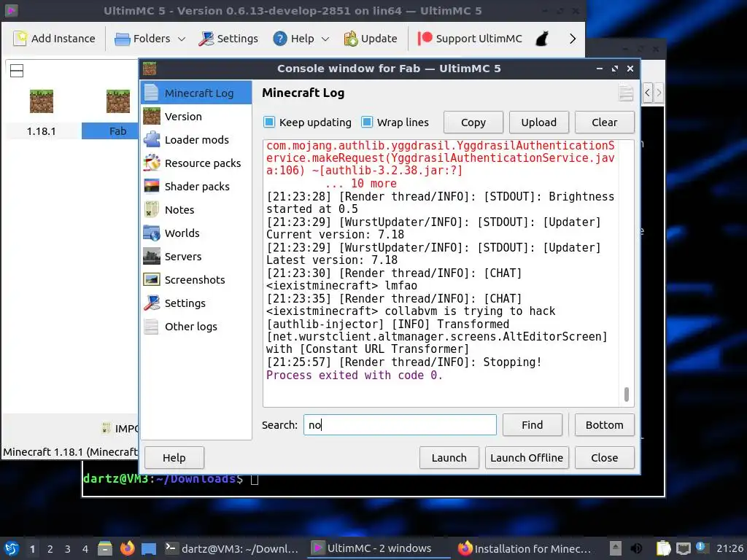Click the Update toolbar button

coord(371,39)
